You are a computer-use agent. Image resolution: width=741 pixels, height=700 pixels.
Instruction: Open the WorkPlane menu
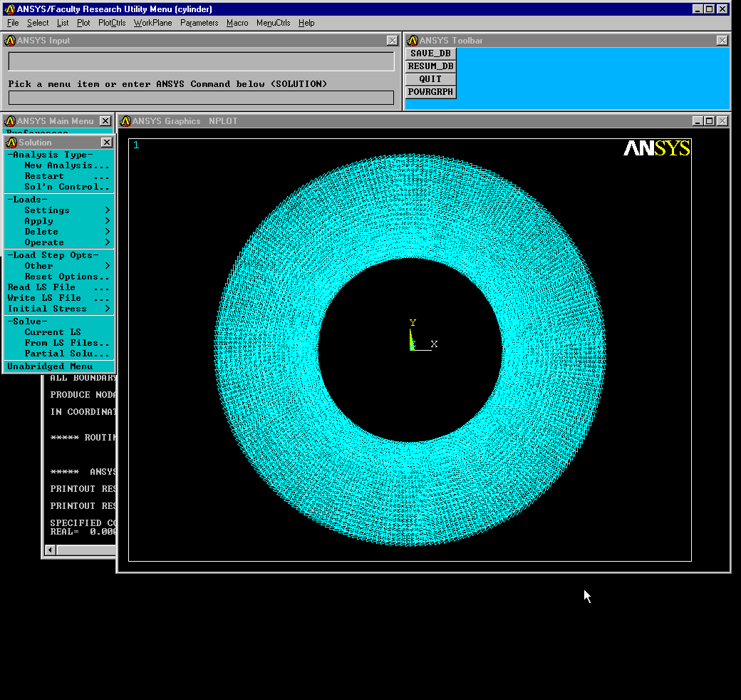(x=152, y=23)
